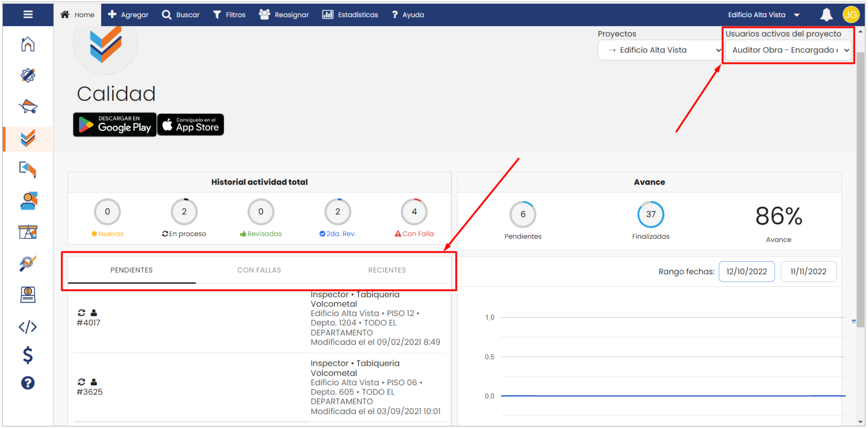868x429 pixels.
Task: Click the house icon in sidebar
Action: 28,45
